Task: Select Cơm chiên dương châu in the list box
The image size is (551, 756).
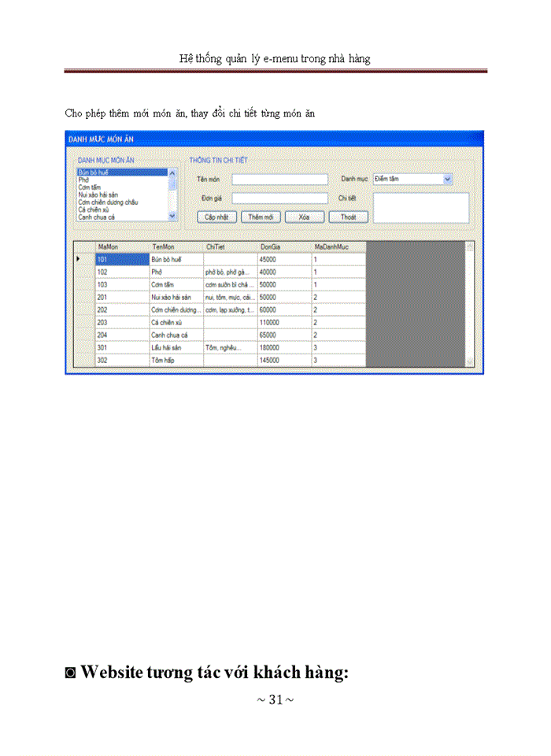Action: click(123, 202)
